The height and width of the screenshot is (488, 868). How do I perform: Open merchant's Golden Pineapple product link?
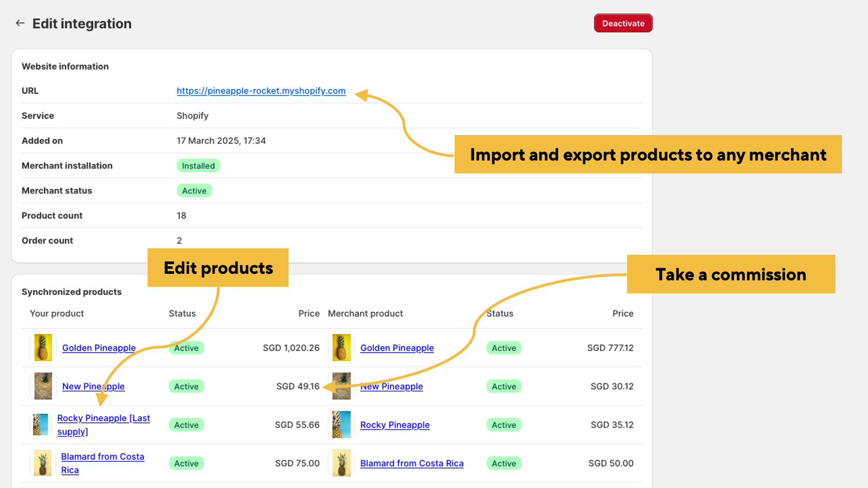(x=397, y=348)
